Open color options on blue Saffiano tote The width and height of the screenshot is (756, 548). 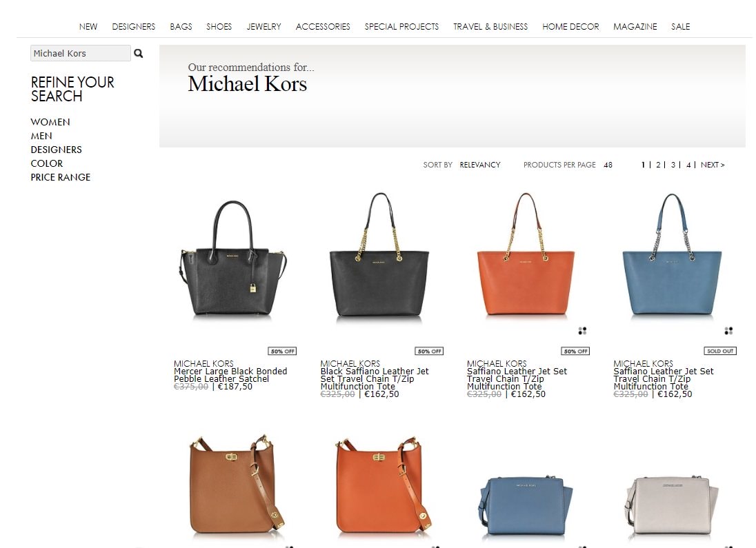pos(728,331)
